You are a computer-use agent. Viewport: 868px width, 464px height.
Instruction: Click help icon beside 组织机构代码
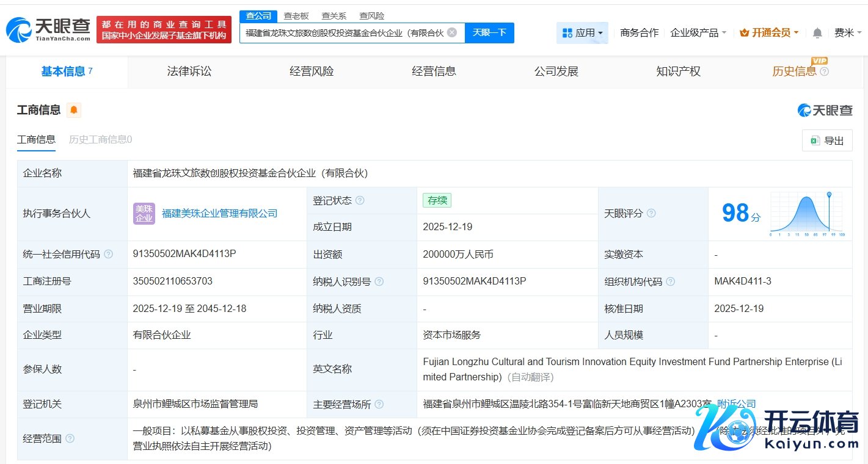[670, 281]
